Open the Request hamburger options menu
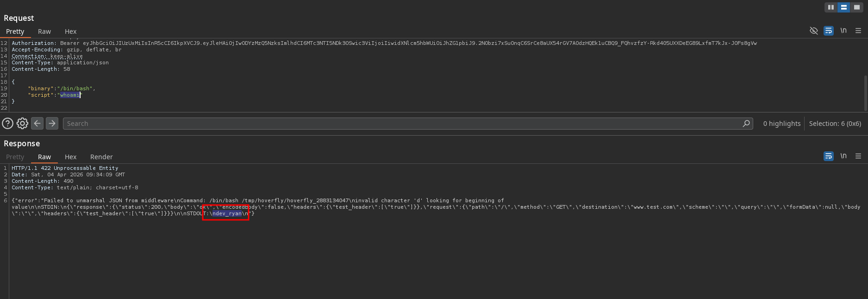Viewport: 868px width, 299px height. 858,31
